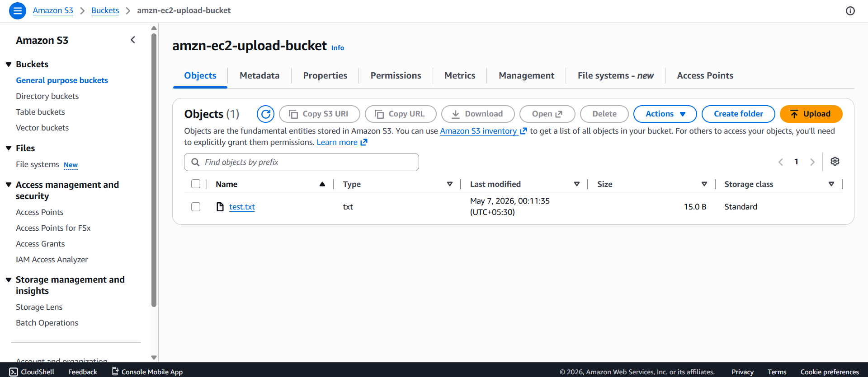Screen dimensions: 868x377
Task: Focus the Find objects by prefix field
Action: (302, 162)
